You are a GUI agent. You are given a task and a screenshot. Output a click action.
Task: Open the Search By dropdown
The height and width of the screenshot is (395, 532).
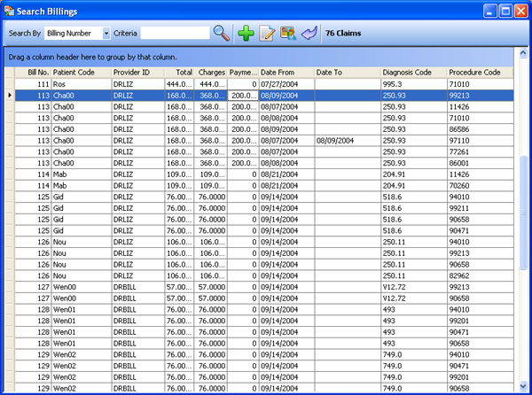[106, 33]
